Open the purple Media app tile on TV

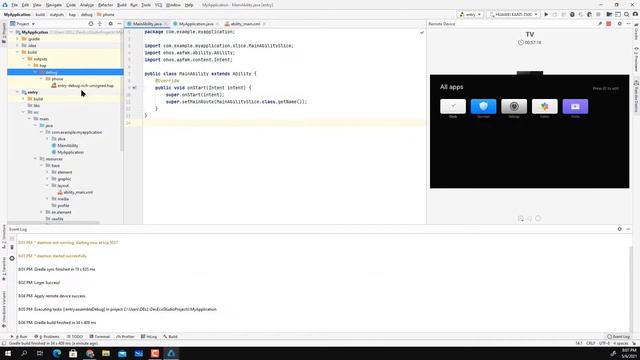575,107
